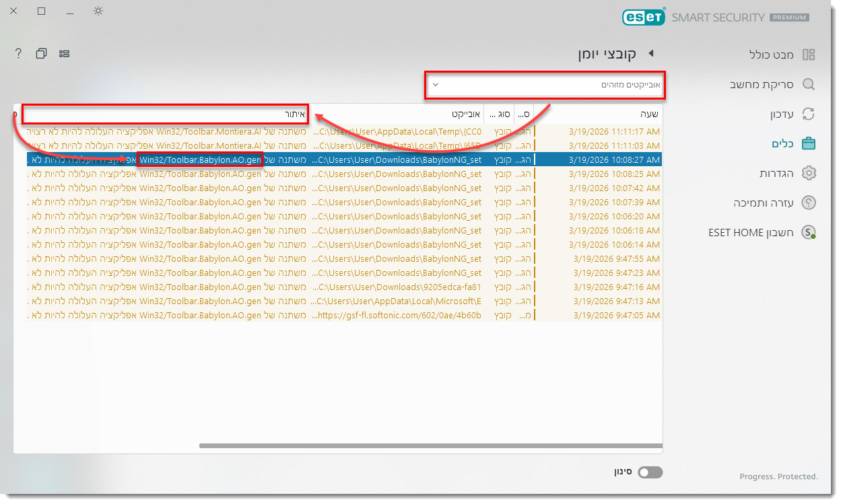Sort by the סוג column header
Viewport: 841px width, 504px height.
pyautogui.click(x=499, y=114)
